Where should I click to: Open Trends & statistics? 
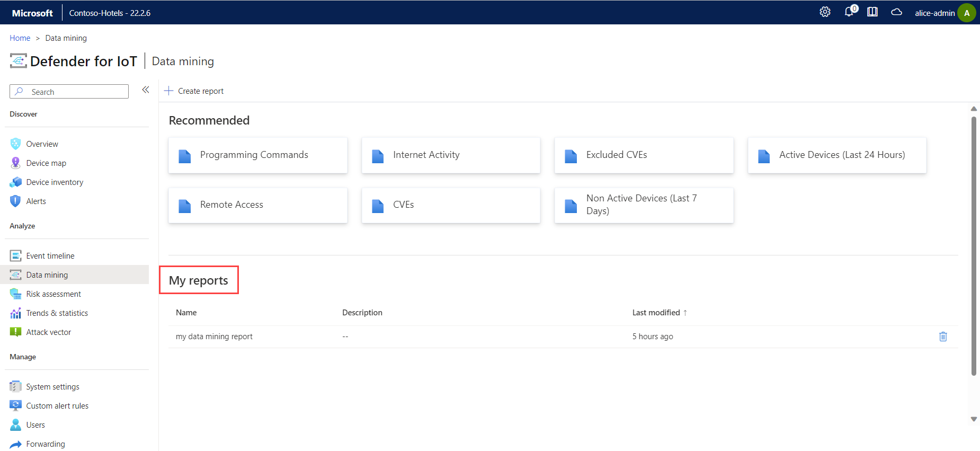point(57,313)
